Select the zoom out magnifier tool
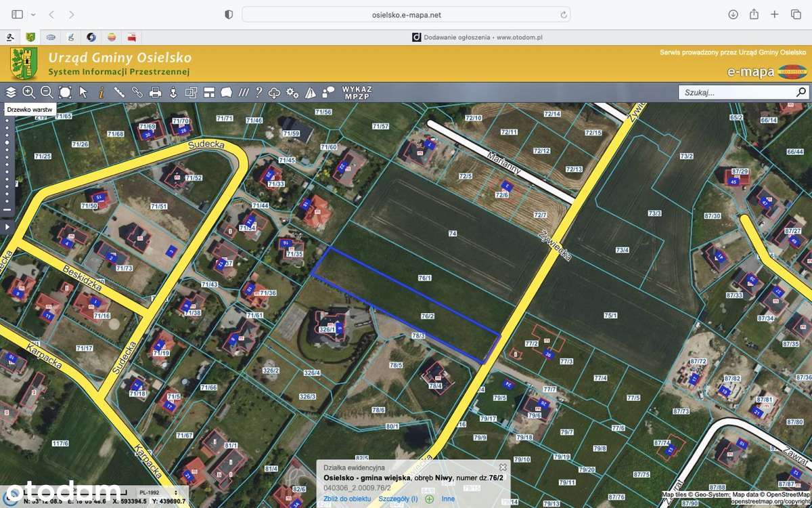Viewport: 812px width, 508px height. pyautogui.click(x=47, y=92)
